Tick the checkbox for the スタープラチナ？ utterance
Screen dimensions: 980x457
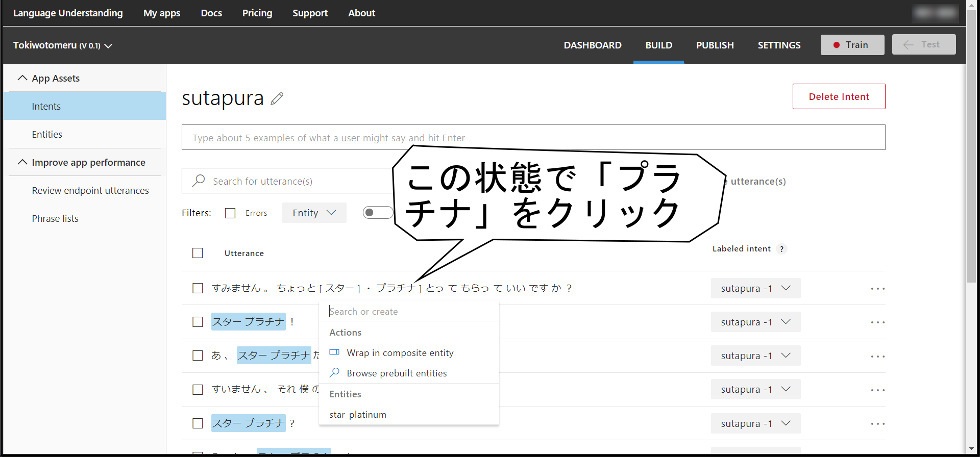(198, 423)
